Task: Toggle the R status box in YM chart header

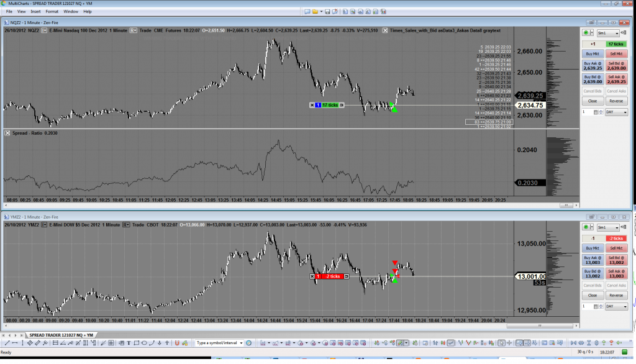Action: click(127, 225)
